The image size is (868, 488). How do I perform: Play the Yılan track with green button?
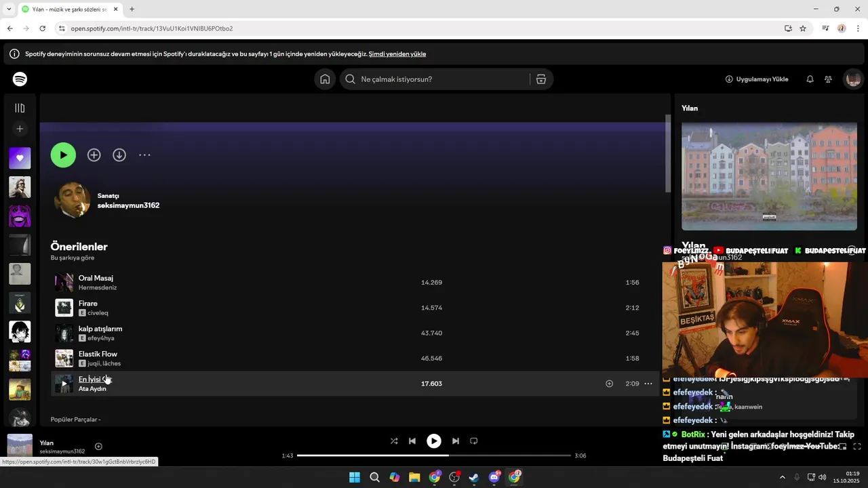[63, 155]
